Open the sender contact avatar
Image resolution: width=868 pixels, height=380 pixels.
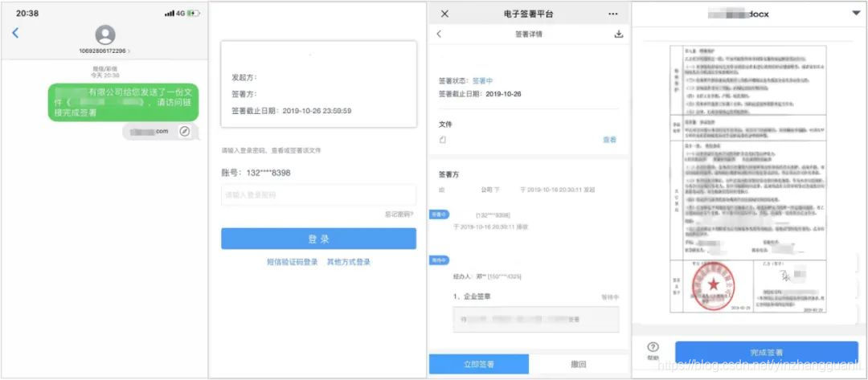coord(105,35)
